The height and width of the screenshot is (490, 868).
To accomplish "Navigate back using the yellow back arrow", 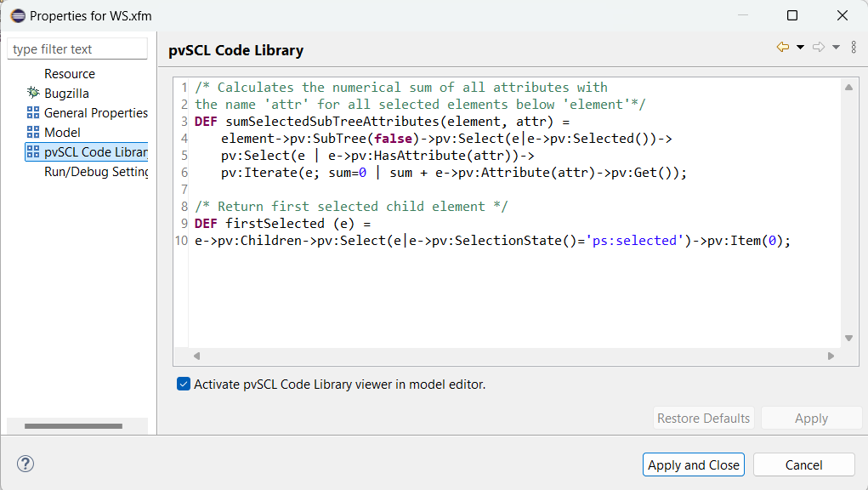I will coord(782,45).
